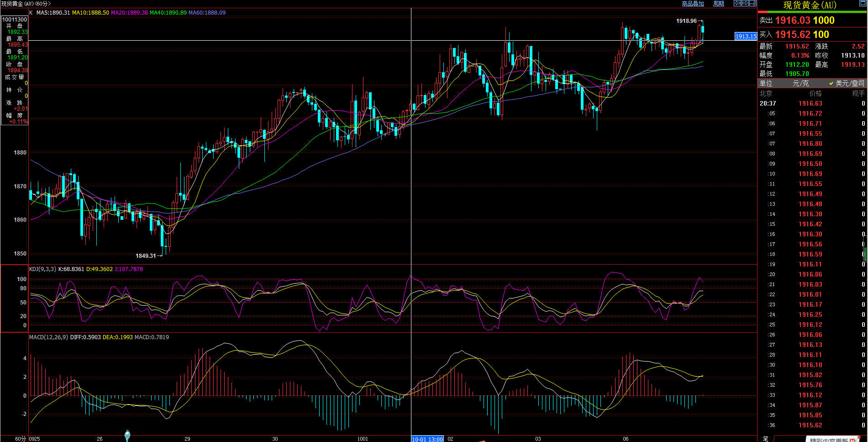Click the right arrow next-chart icon
868x442 pixels.
click(x=745, y=3)
